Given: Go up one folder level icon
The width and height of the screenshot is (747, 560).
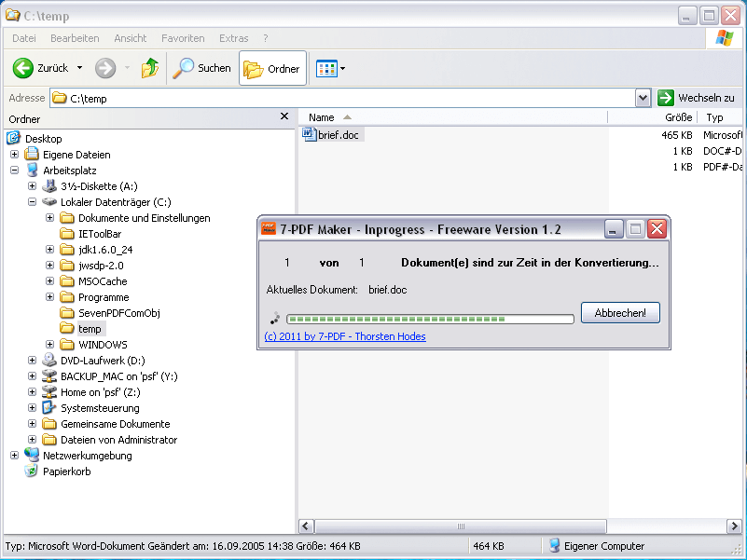Looking at the screenshot, I should (x=150, y=68).
